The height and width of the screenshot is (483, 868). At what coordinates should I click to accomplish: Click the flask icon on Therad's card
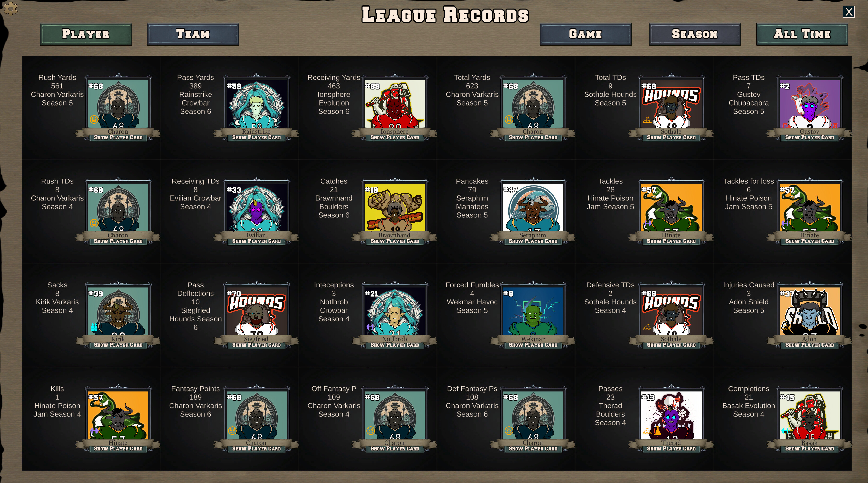click(658, 431)
